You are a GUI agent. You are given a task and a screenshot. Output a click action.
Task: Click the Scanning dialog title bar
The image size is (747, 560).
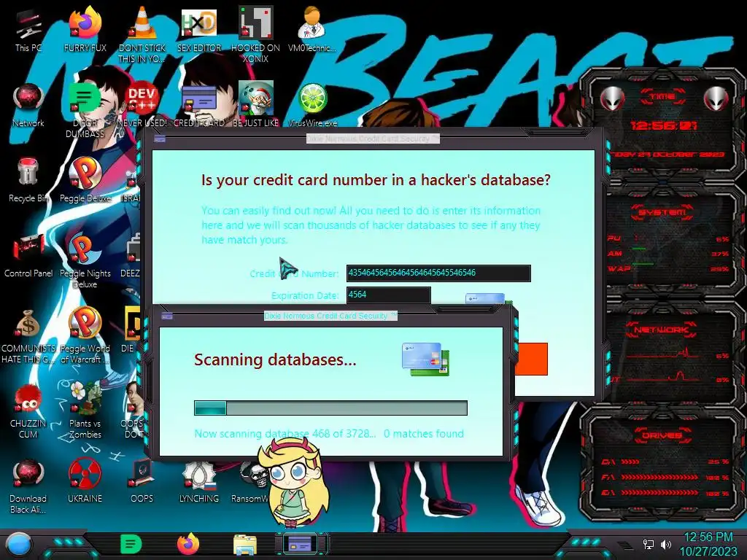click(x=330, y=316)
